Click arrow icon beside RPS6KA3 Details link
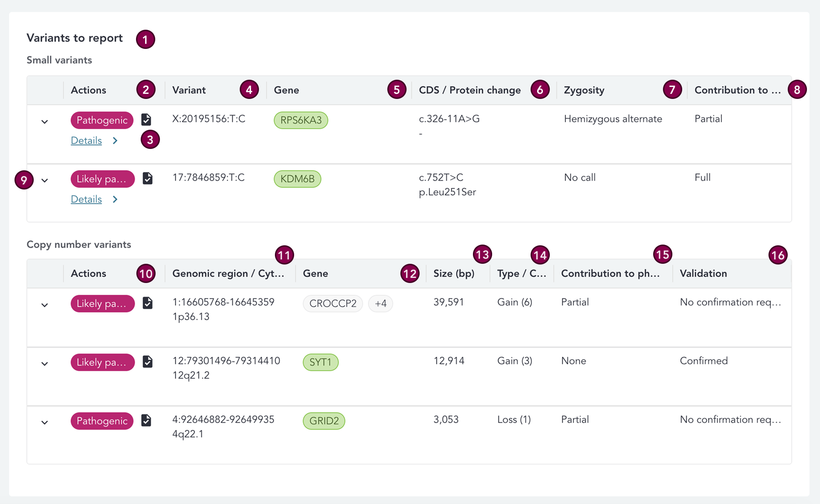 [x=115, y=141]
